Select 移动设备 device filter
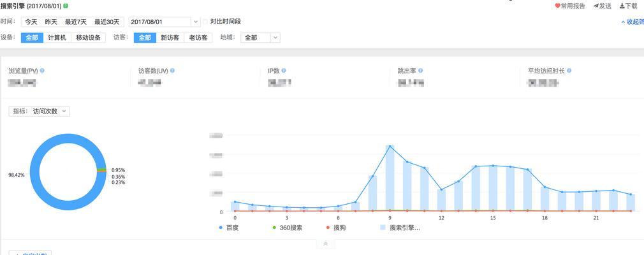644x255 pixels. point(88,38)
